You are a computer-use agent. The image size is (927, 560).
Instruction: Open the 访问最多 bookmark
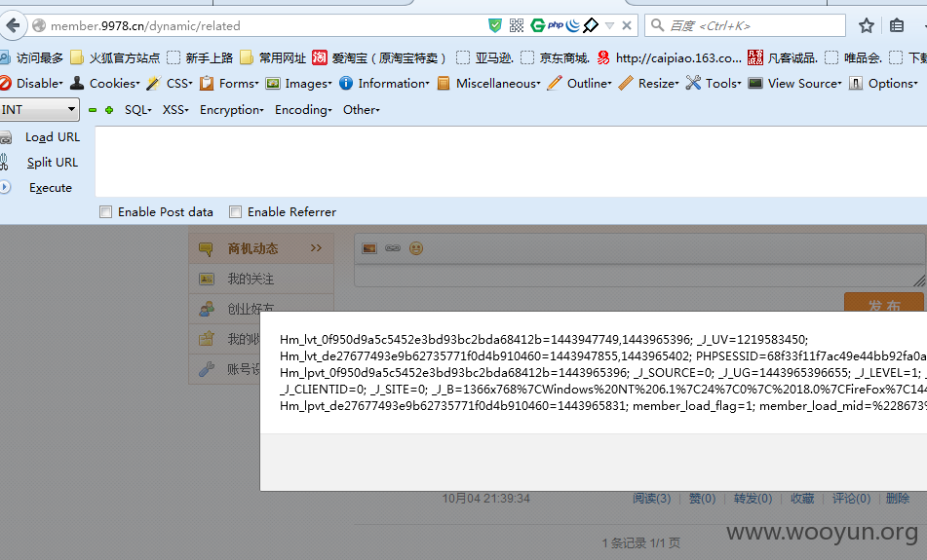click(32, 57)
